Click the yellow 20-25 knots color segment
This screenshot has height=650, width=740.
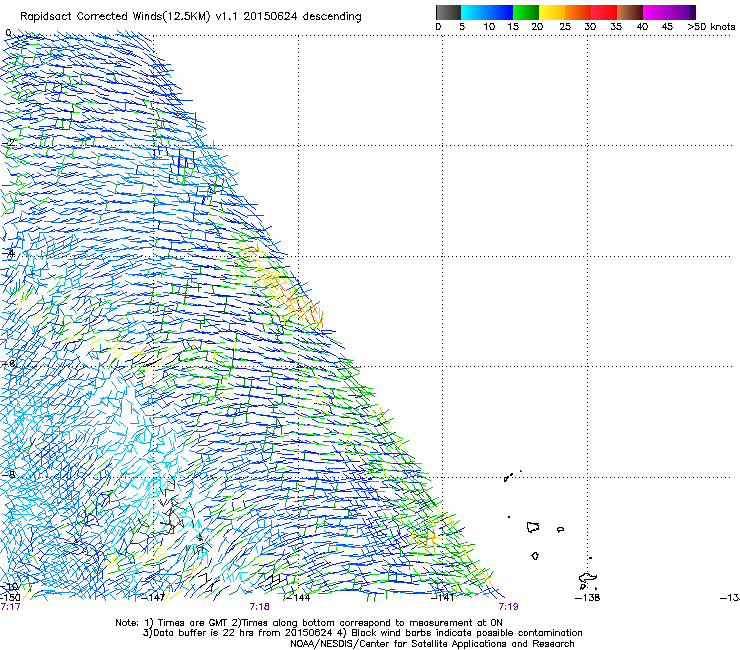pyautogui.click(x=552, y=12)
